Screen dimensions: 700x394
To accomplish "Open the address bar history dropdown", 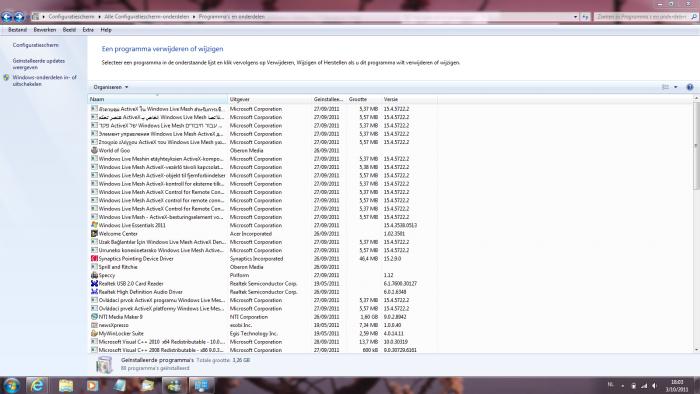I will click(x=575, y=17).
